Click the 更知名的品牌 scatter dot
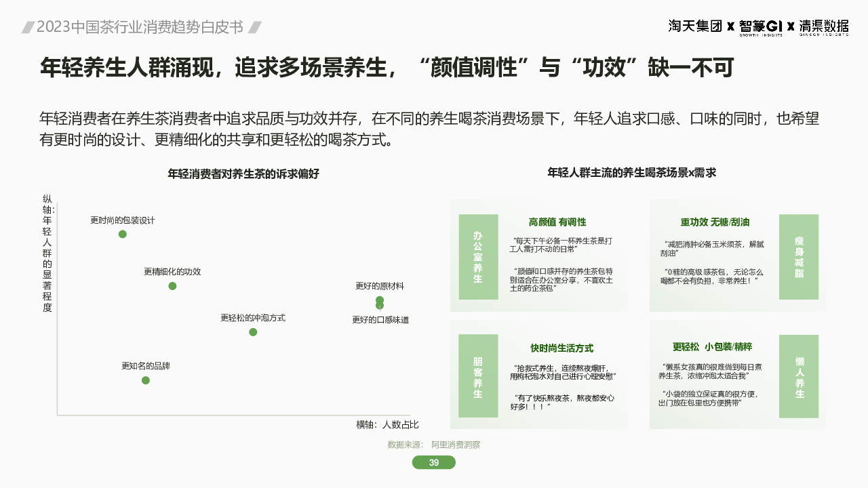This screenshot has width=868, height=488. (146, 380)
